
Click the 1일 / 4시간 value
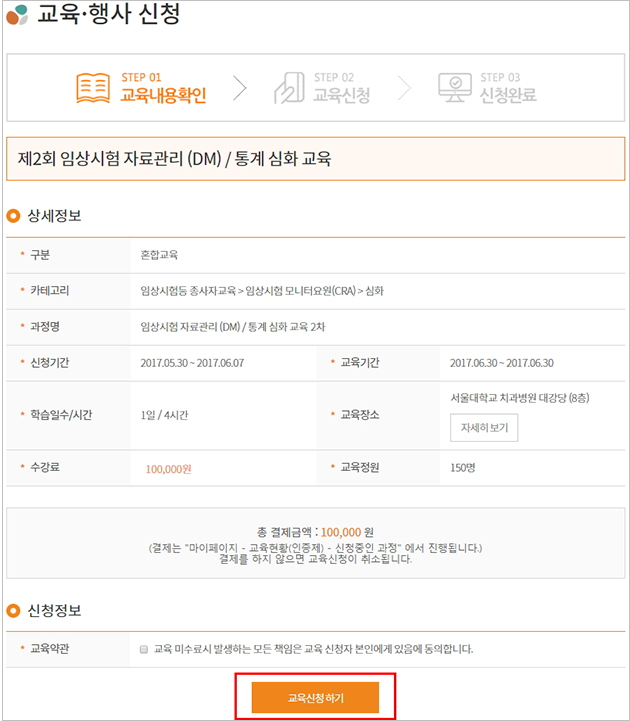(164, 415)
